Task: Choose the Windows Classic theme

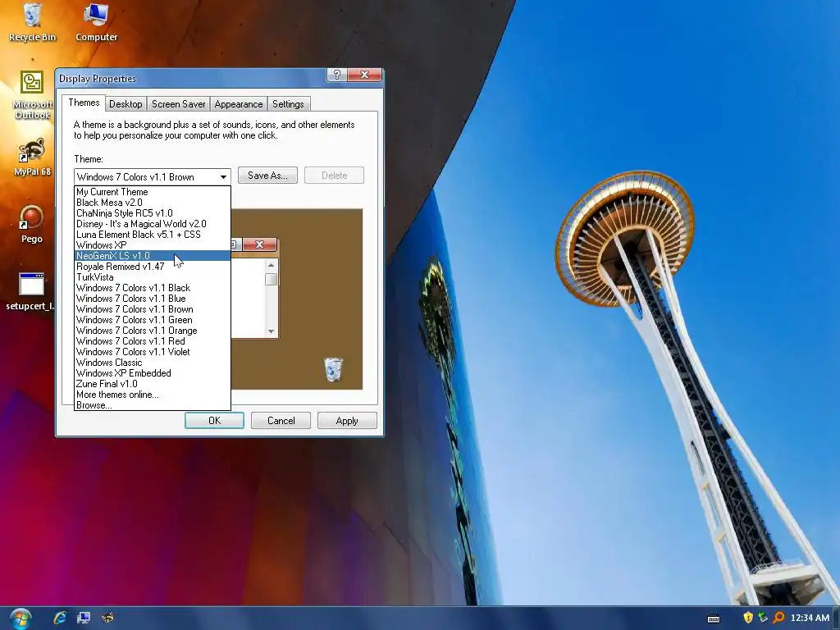Action: pos(152,363)
